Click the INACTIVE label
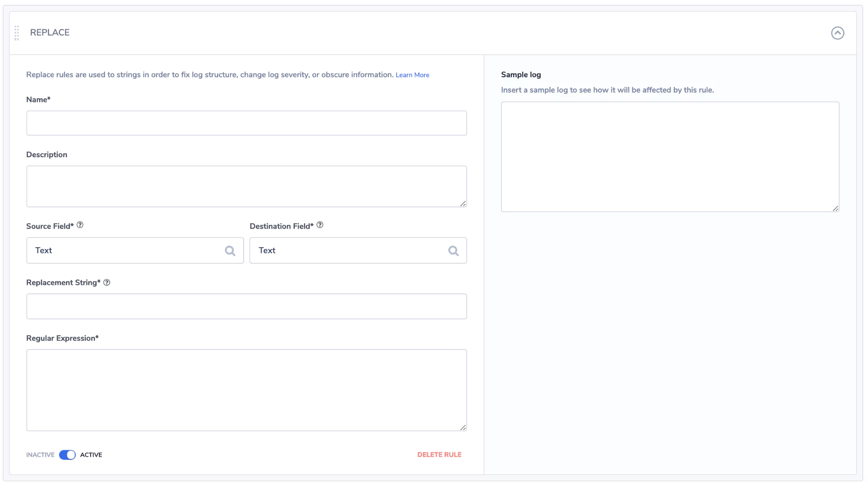Viewport: 868px width, 485px height. tap(40, 455)
